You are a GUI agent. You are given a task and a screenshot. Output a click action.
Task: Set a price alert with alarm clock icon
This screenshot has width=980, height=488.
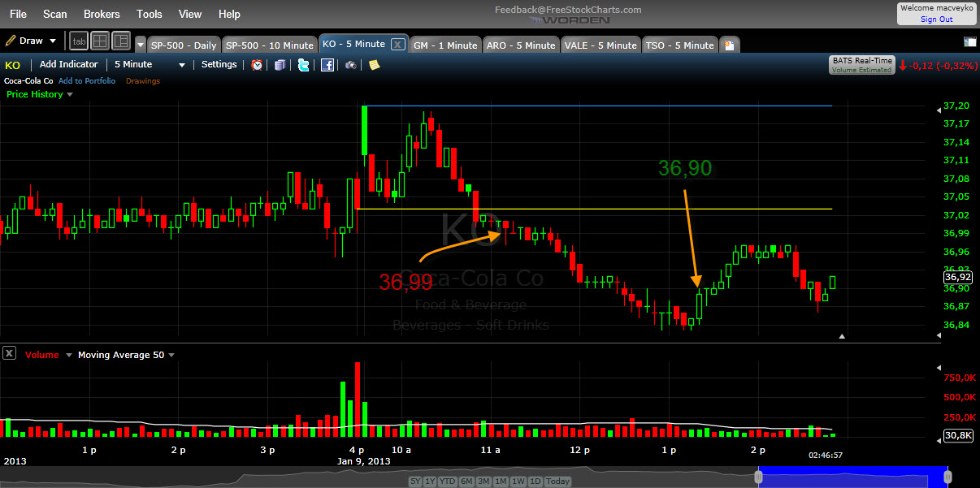pyautogui.click(x=257, y=65)
